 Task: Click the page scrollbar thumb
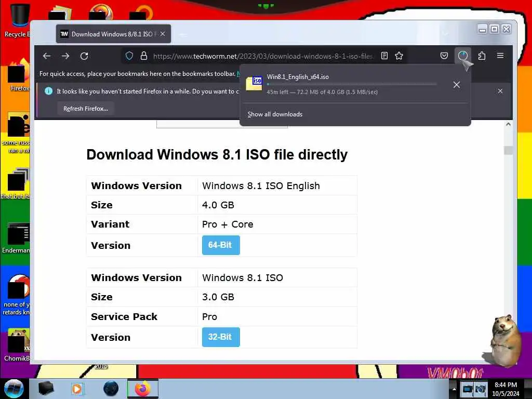coord(508,150)
